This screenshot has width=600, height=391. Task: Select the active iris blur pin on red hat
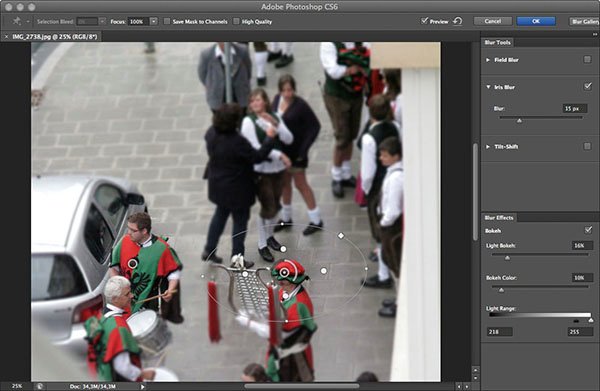pyautogui.click(x=284, y=272)
